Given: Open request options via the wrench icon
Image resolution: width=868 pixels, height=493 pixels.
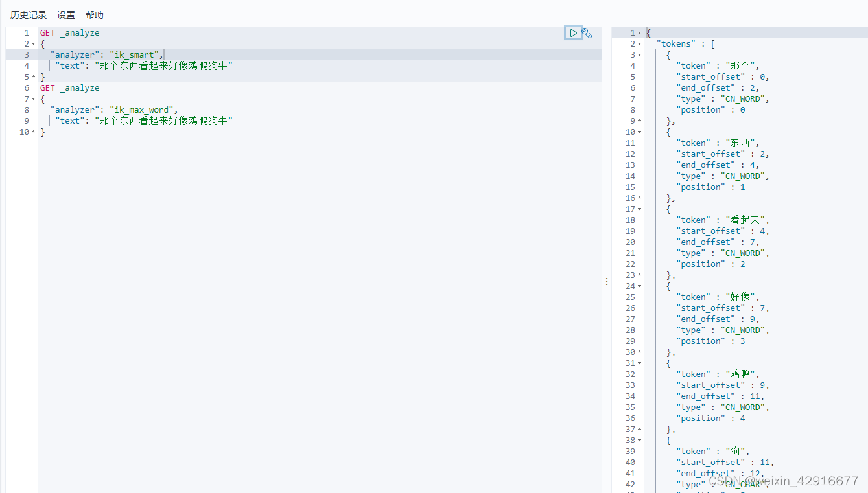Looking at the screenshot, I should coord(587,32).
